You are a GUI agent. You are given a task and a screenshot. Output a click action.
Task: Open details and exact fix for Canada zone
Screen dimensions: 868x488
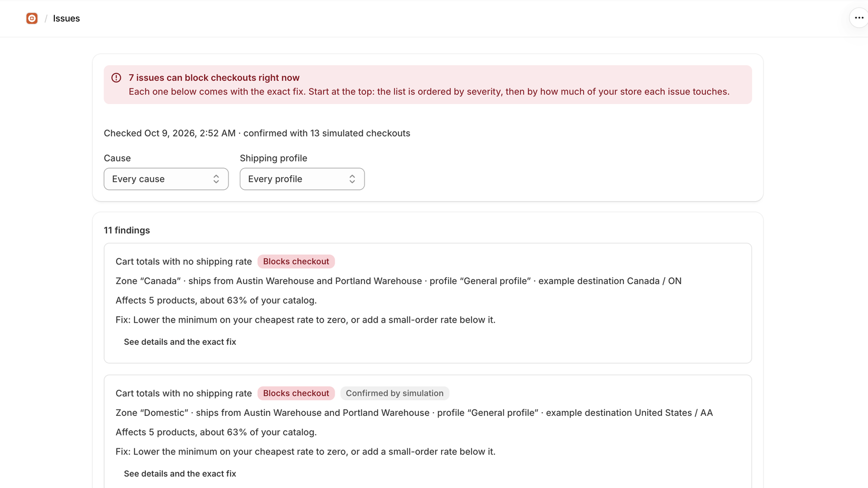pyautogui.click(x=180, y=342)
